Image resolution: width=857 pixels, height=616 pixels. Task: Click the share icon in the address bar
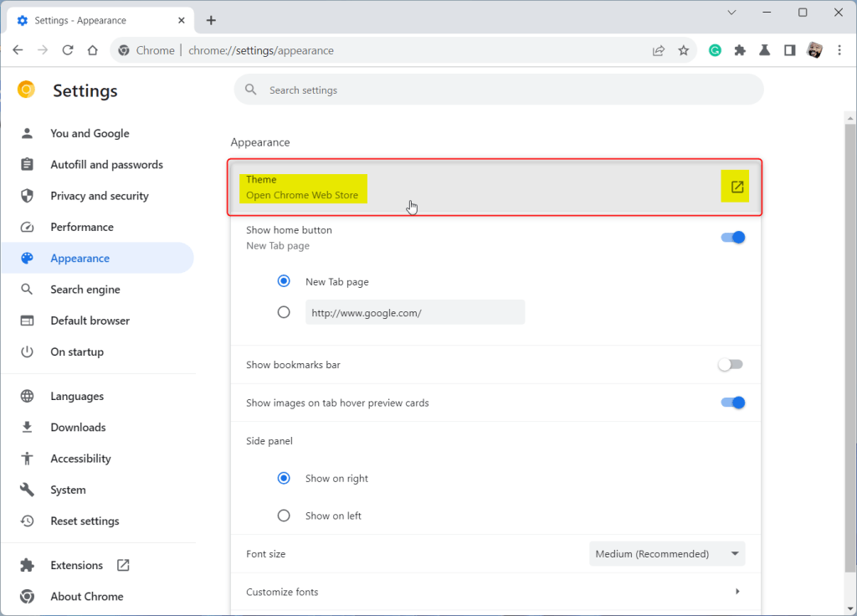659,50
